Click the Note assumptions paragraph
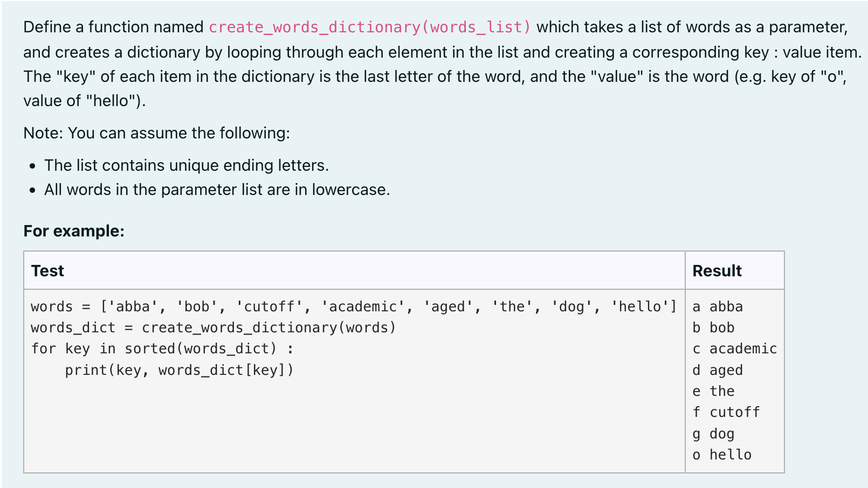 (156, 133)
